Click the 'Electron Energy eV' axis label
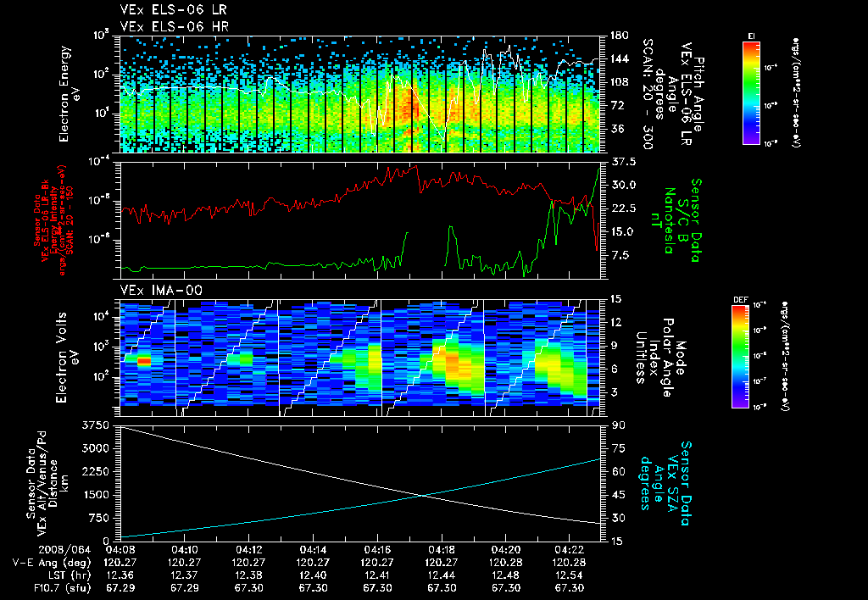The width and height of the screenshot is (868, 600). pyautogui.click(x=70, y=94)
